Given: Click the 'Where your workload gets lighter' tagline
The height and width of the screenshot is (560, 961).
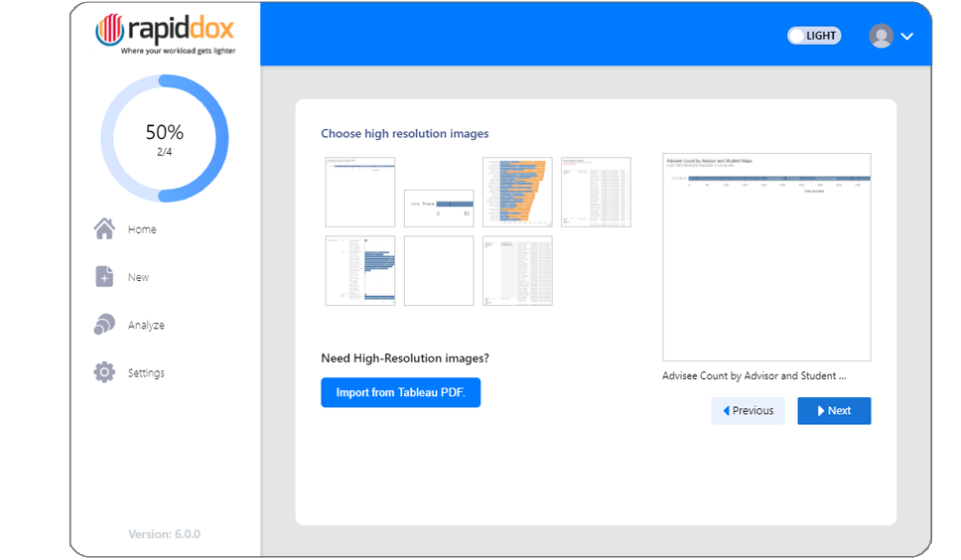Looking at the screenshot, I should click(x=178, y=51).
